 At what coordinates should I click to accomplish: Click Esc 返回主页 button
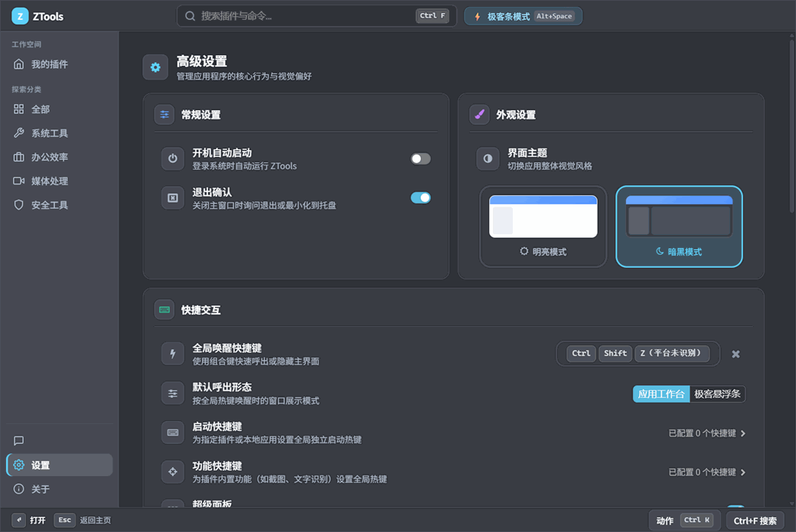click(x=82, y=520)
